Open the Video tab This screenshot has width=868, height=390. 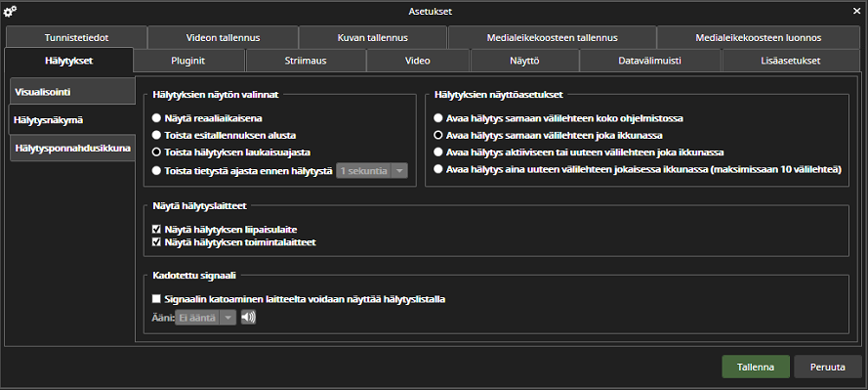(418, 61)
